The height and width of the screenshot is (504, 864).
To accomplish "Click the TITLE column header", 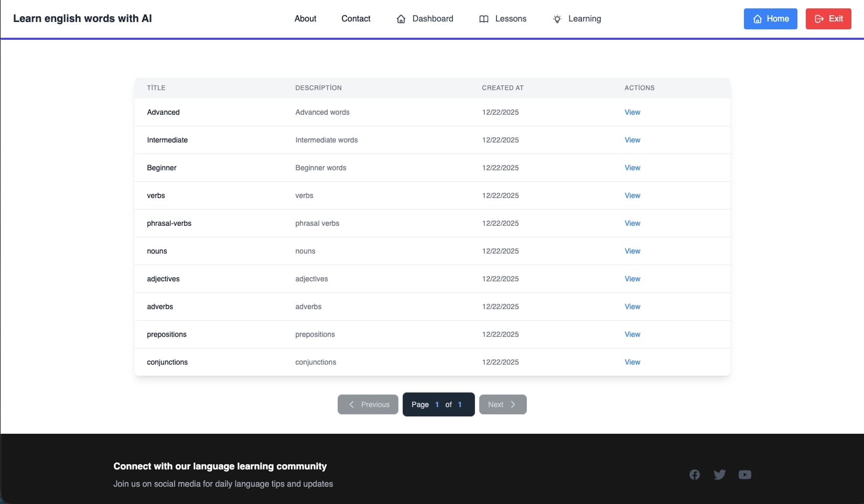I will 156,88.
